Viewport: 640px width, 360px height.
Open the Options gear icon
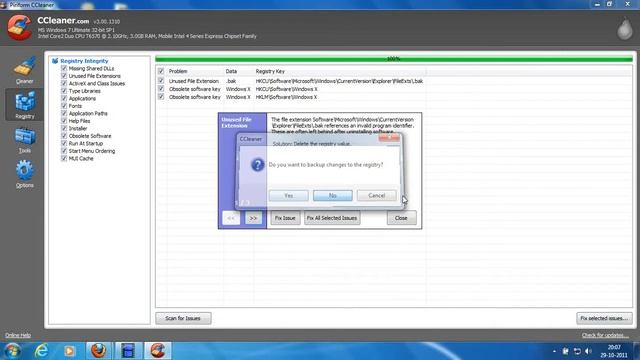24,174
